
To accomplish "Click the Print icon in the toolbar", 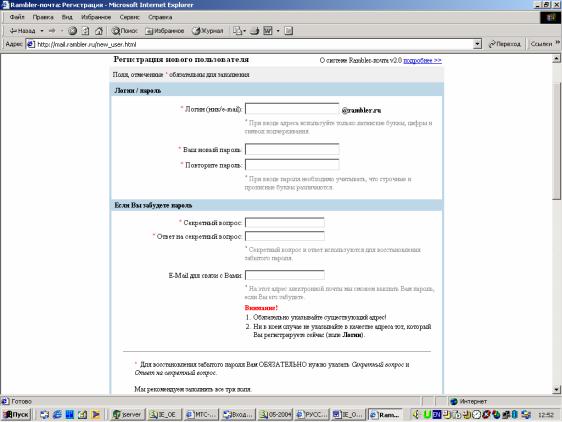I will 255,31.
